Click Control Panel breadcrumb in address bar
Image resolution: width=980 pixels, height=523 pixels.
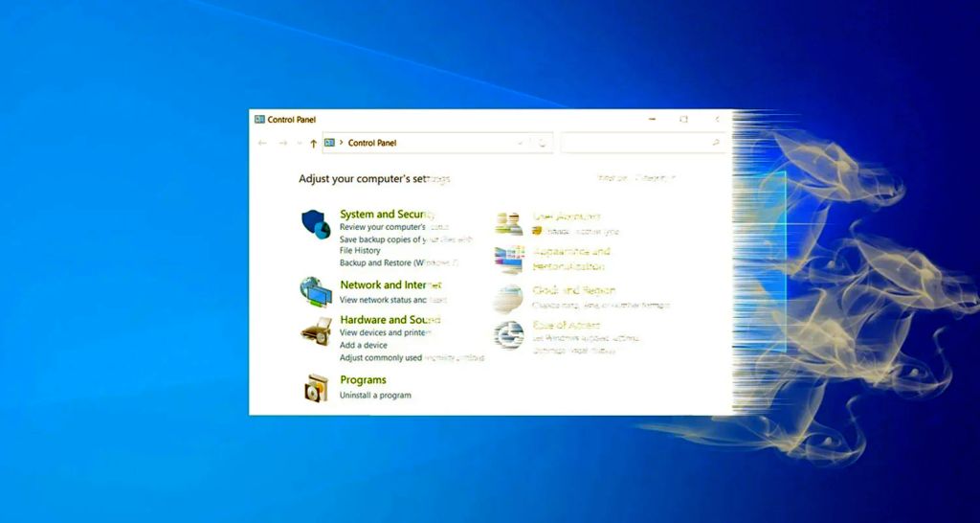(x=372, y=143)
